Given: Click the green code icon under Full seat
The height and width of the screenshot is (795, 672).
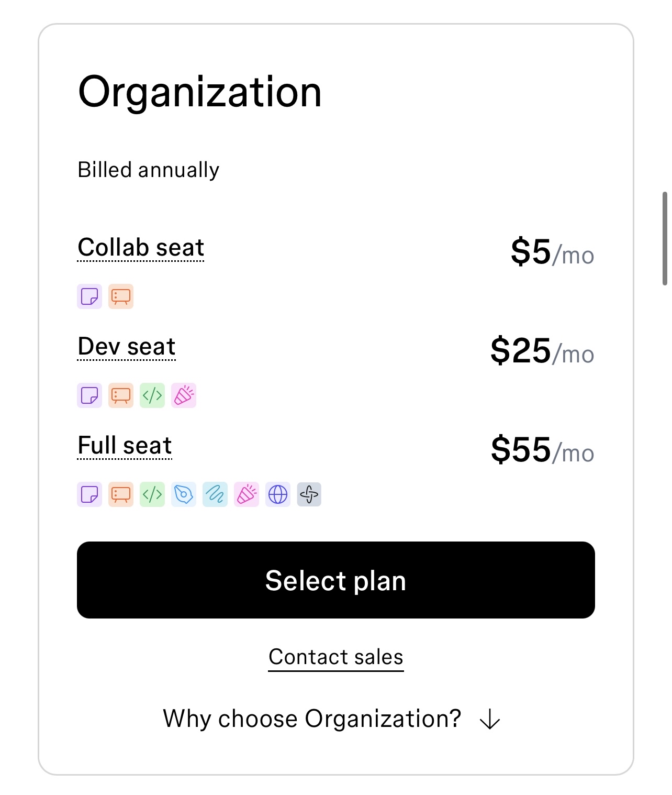Looking at the screenshot, I should [x=152, y=494].
